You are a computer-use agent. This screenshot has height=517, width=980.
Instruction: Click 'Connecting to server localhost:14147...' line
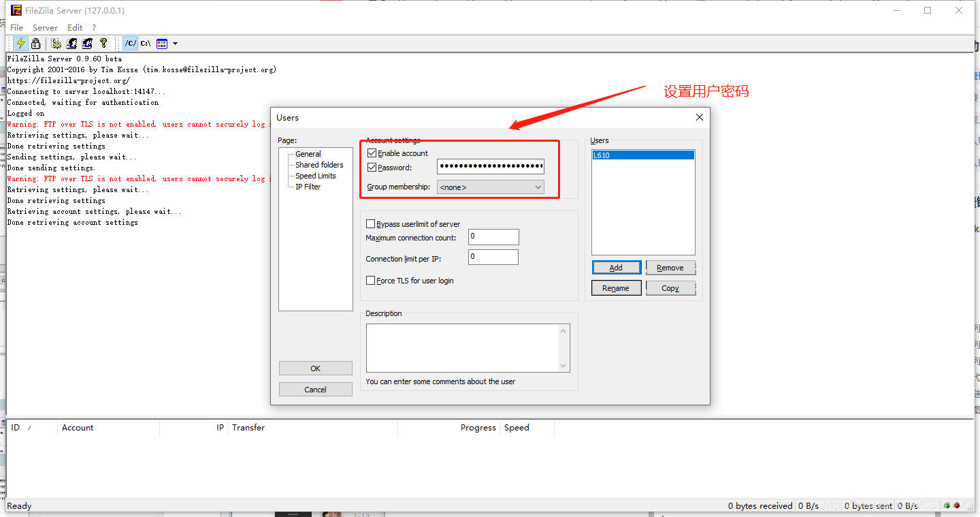tap(86, 92)
